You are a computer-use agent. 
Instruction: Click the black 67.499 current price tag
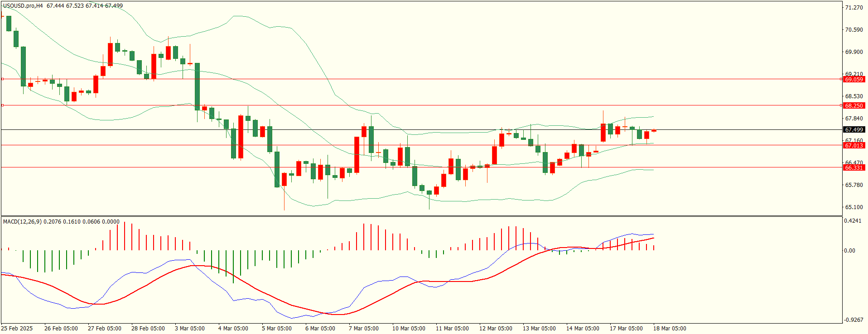point(854,130)
